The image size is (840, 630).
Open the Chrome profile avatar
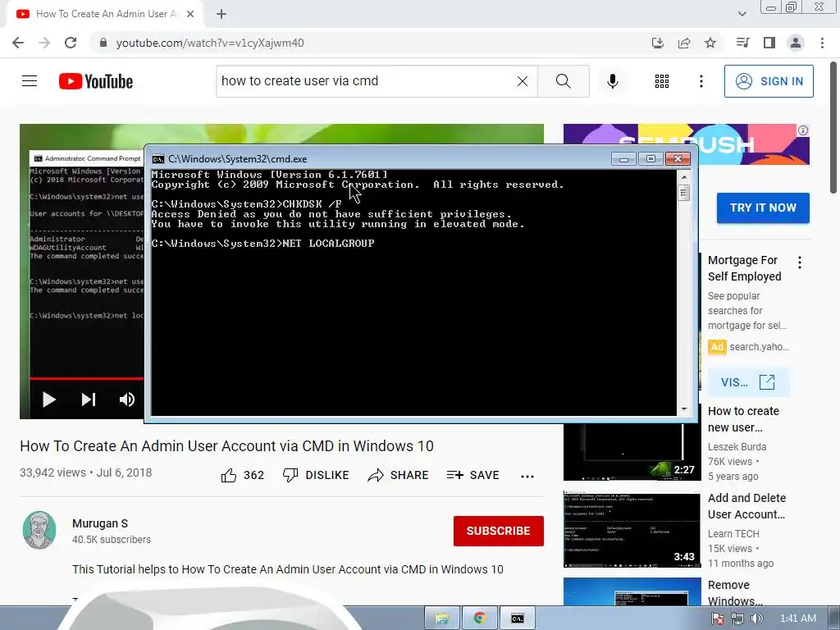click(796, 43)
